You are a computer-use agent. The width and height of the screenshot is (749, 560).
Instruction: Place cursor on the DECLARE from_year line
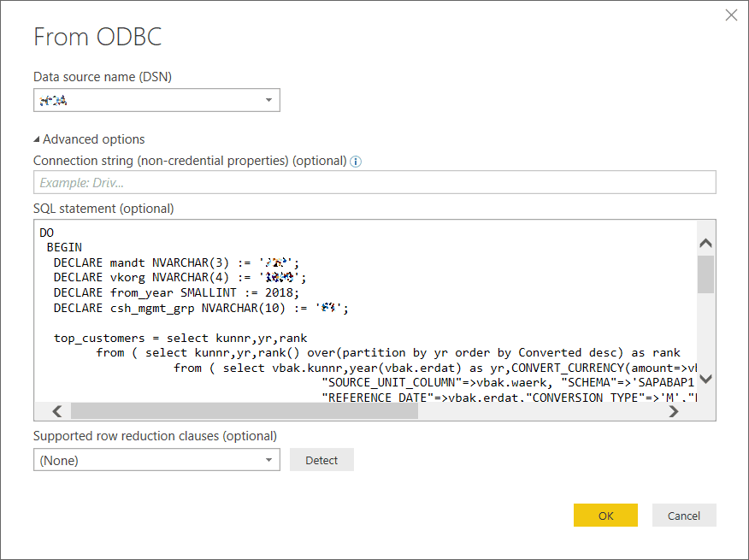point(171,292)
